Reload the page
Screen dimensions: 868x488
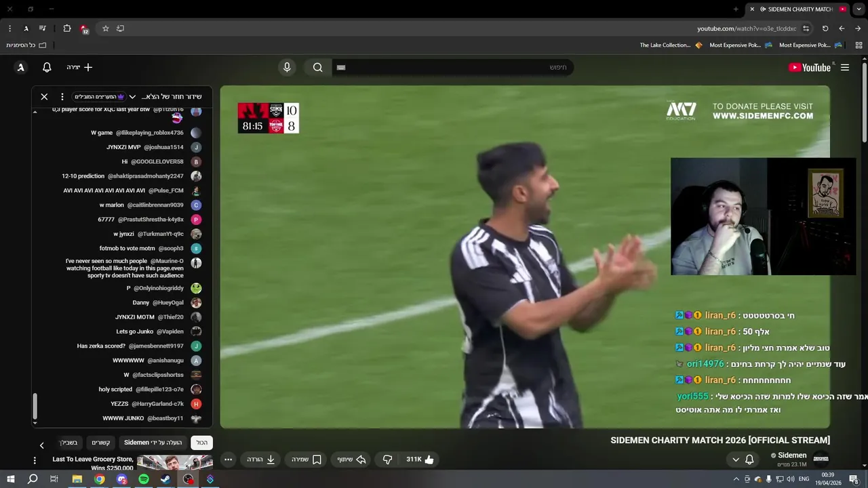825,28
